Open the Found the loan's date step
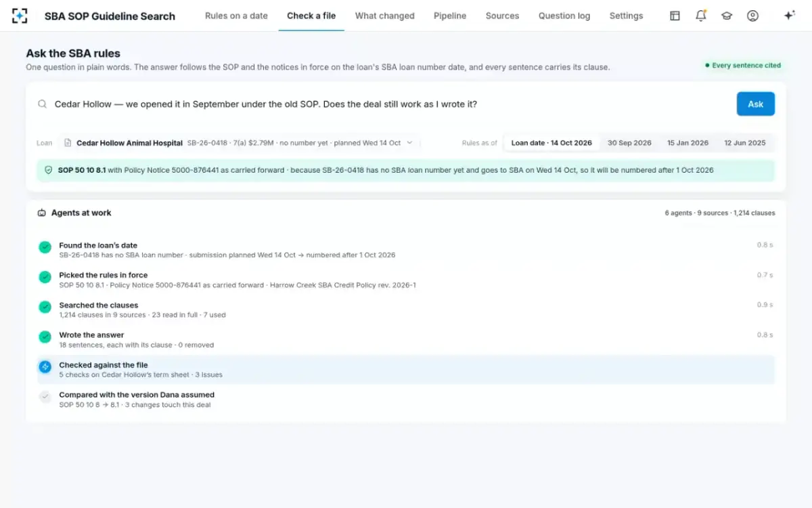This screenshot has width=812, height=508. (x=406, y=250)
